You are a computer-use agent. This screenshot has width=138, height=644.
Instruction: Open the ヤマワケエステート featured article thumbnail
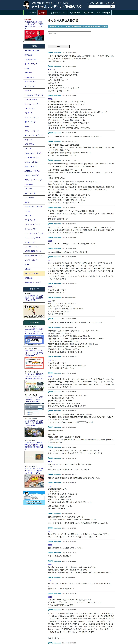coord(34,36)
